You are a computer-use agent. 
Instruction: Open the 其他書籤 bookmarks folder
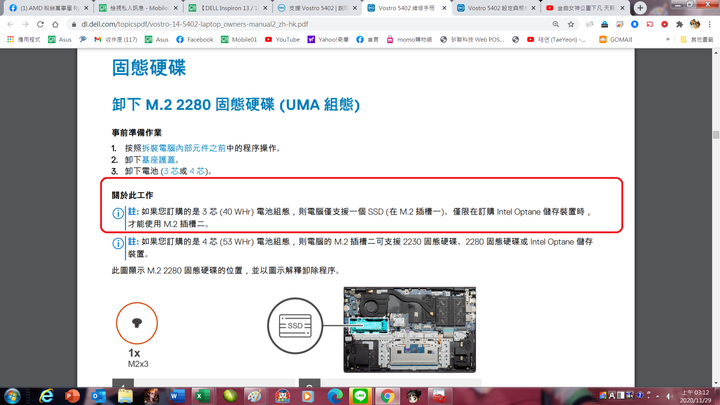[x=697, y=39]
